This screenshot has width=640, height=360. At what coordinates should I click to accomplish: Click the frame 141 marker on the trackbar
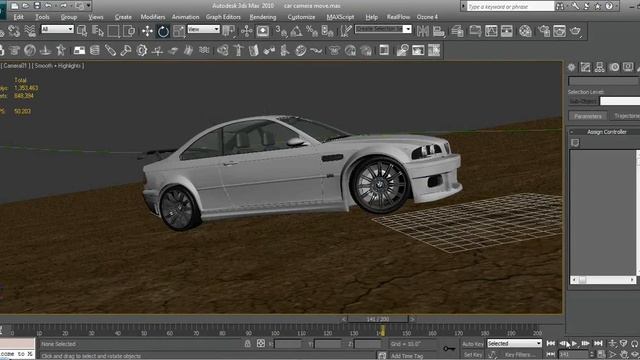tap(382, 331)
